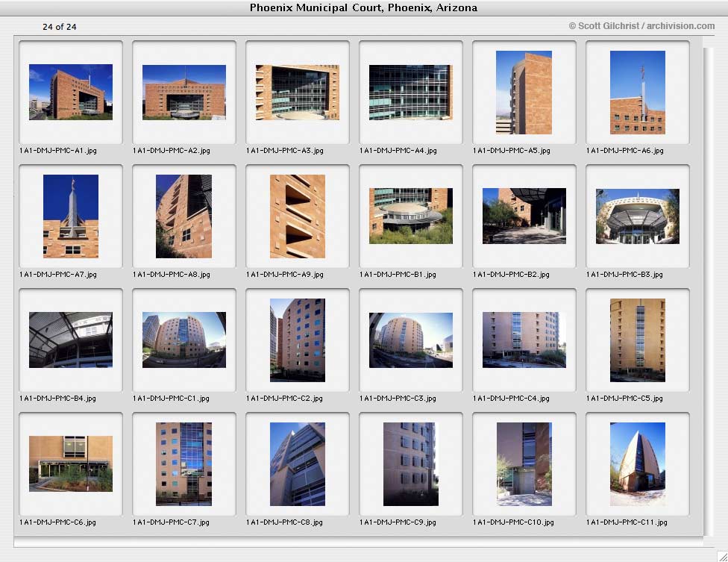Select thumbnail 1A1-DMJ-PMC-C9.jpg
728x562 pixels.
[410, 464]
